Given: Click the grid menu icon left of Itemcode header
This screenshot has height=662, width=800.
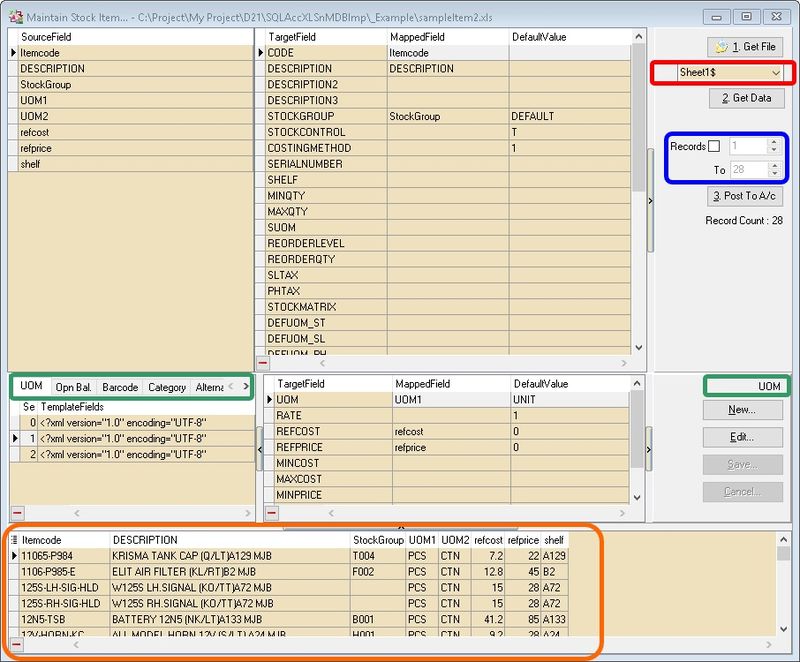Looking at the screenshot, I should (x=14, y=540).
